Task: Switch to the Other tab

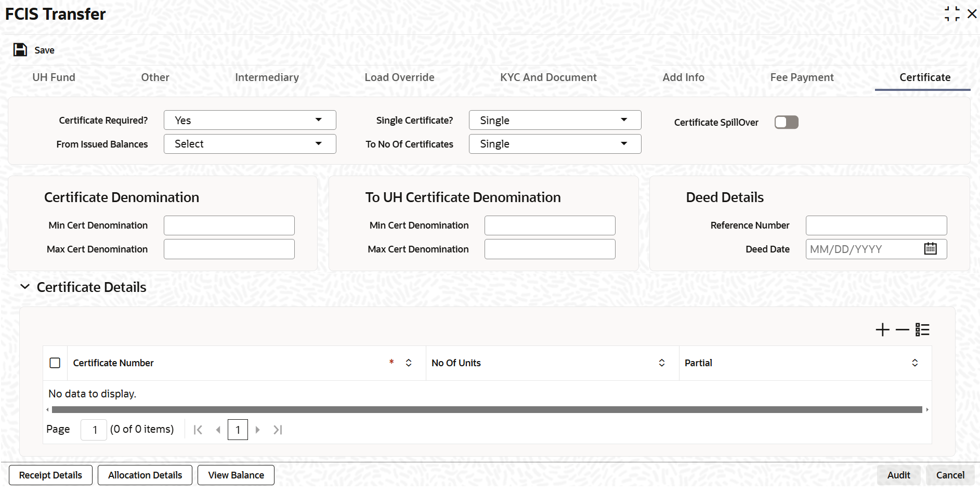Action: (155, 77)
